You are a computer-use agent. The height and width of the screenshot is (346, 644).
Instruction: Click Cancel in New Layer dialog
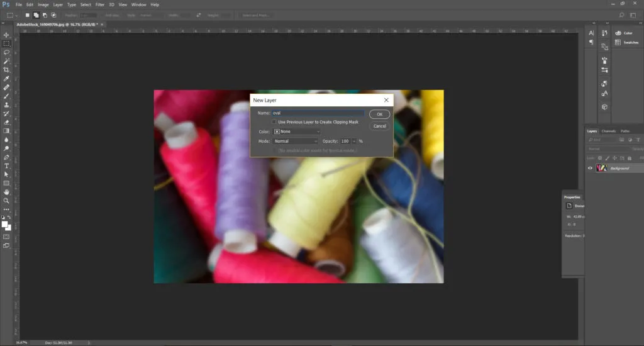click(379, 126)
